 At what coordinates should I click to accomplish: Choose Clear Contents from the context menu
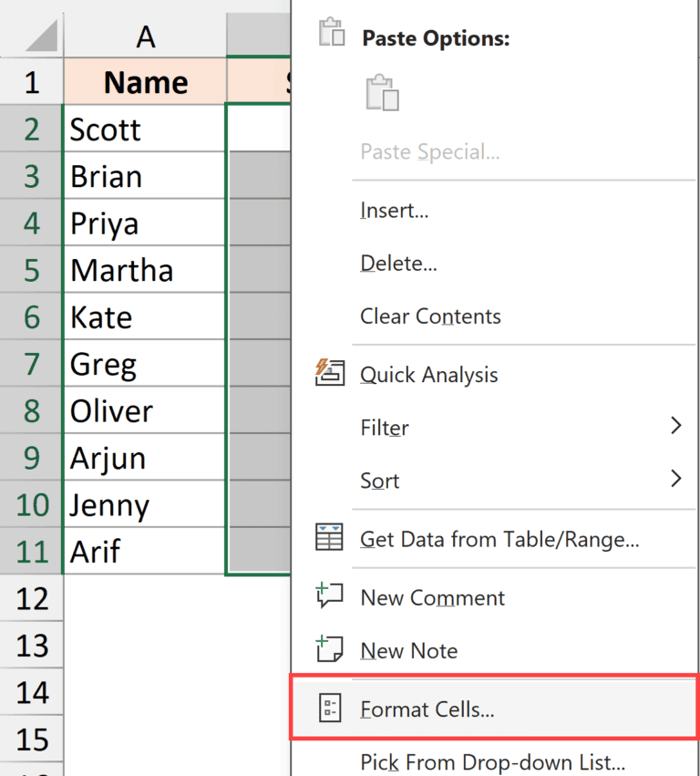[x=430, y=316]
